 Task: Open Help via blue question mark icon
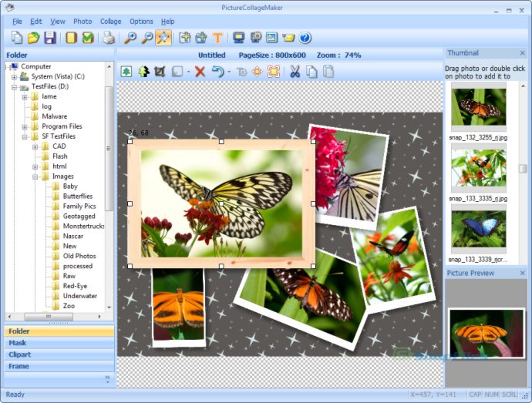coord(305,38)
